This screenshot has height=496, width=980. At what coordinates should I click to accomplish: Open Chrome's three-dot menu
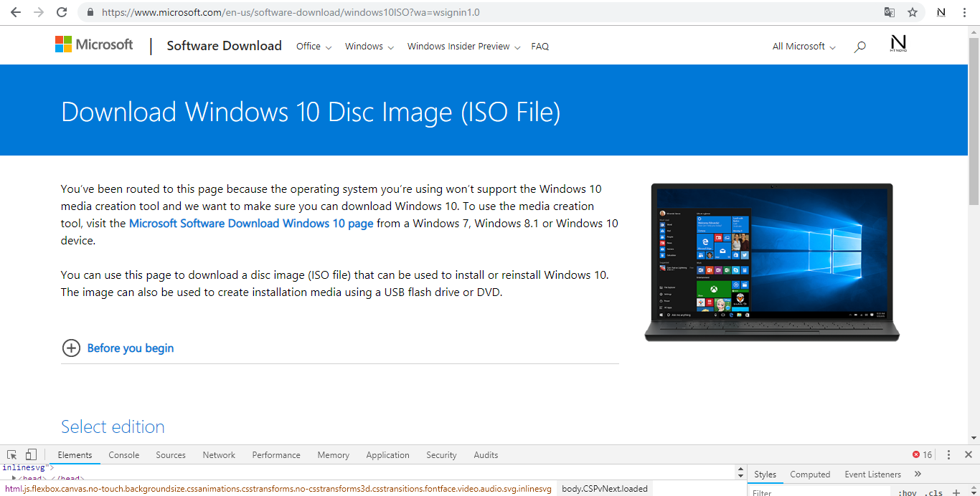pos(964,12)
